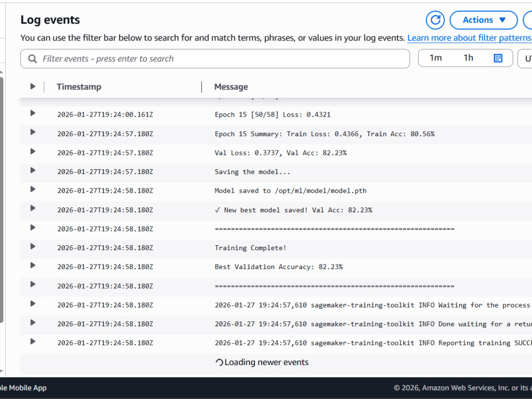Click the search magnifier icon
Viewport: 532px width, 399px height.
[x=32, y=59]
